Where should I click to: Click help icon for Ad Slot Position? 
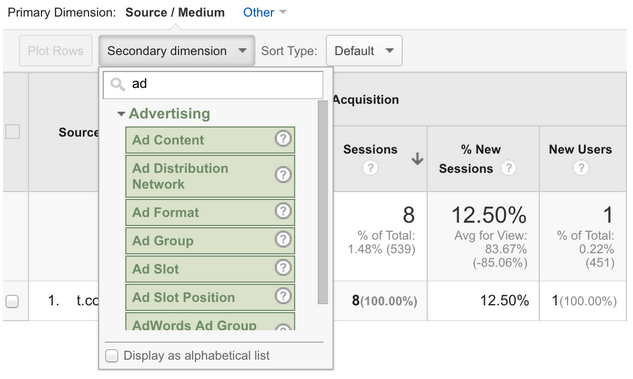(283, 296)
